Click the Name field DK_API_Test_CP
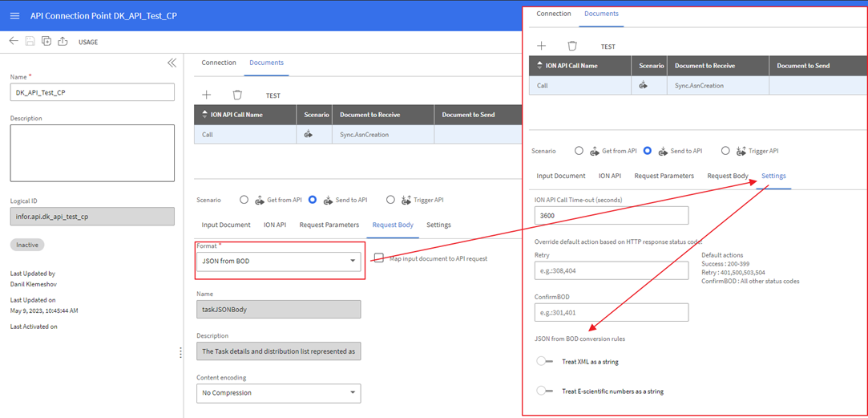The width and height of the screenshot is (868, 418). pos(92,92)
